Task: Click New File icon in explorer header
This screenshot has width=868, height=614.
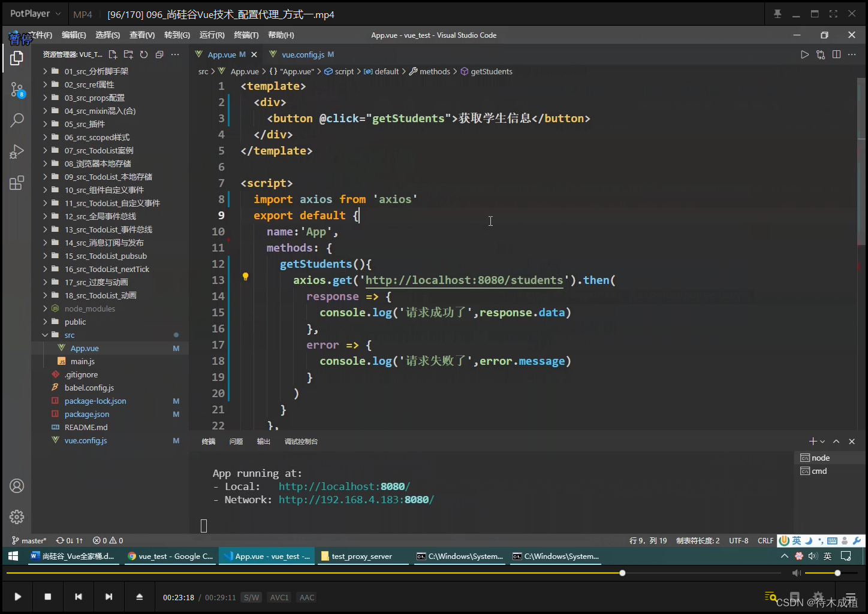Action: pos(113,55)
